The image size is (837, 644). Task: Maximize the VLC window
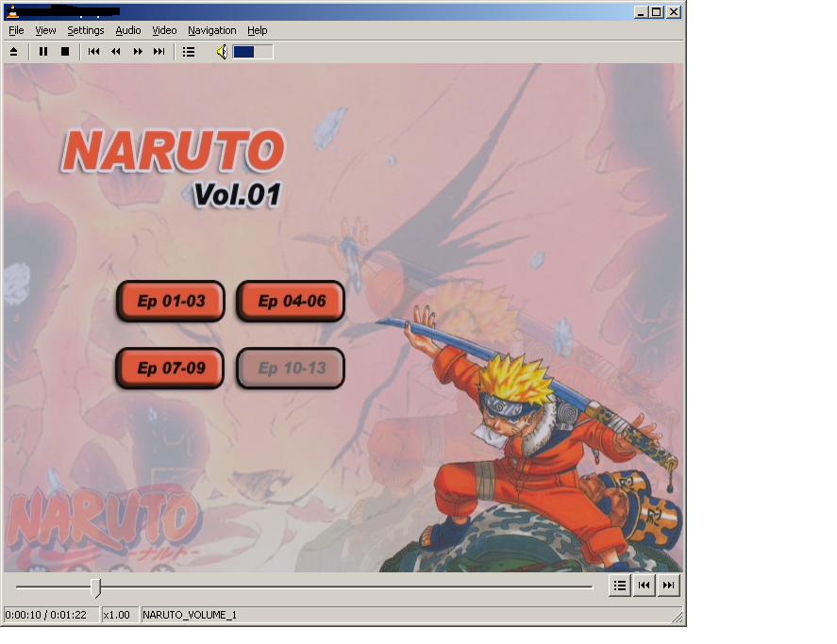point(657,11)
